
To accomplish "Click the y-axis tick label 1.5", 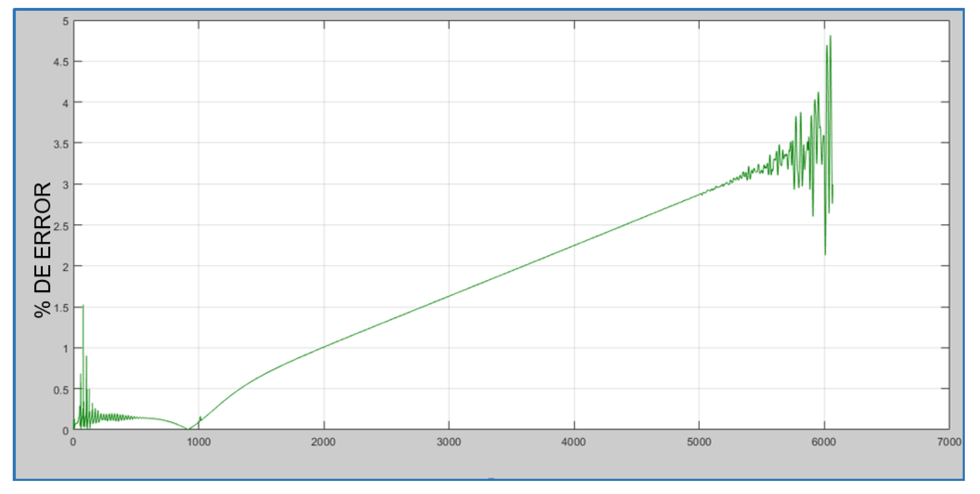I will point(61,308).
